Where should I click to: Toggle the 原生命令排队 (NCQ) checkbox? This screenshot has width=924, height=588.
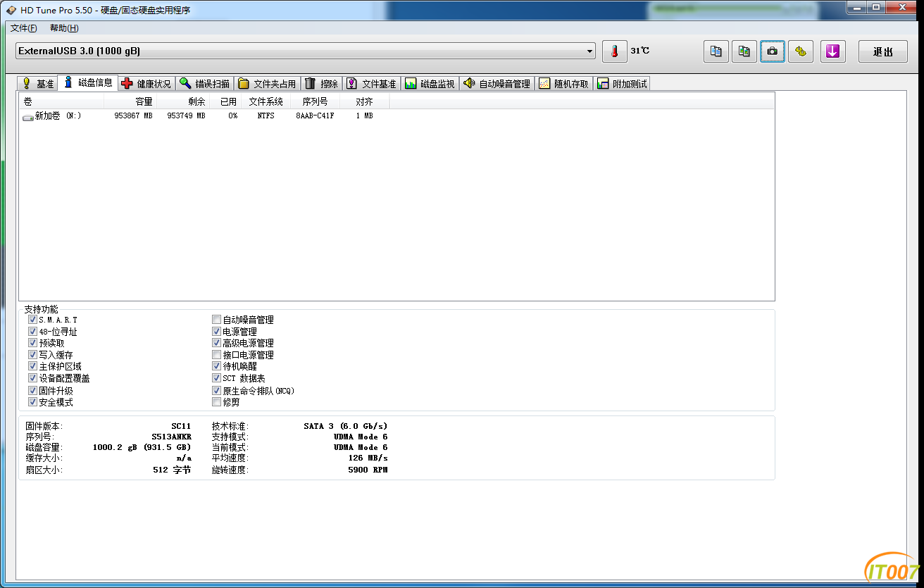(216, 391)
